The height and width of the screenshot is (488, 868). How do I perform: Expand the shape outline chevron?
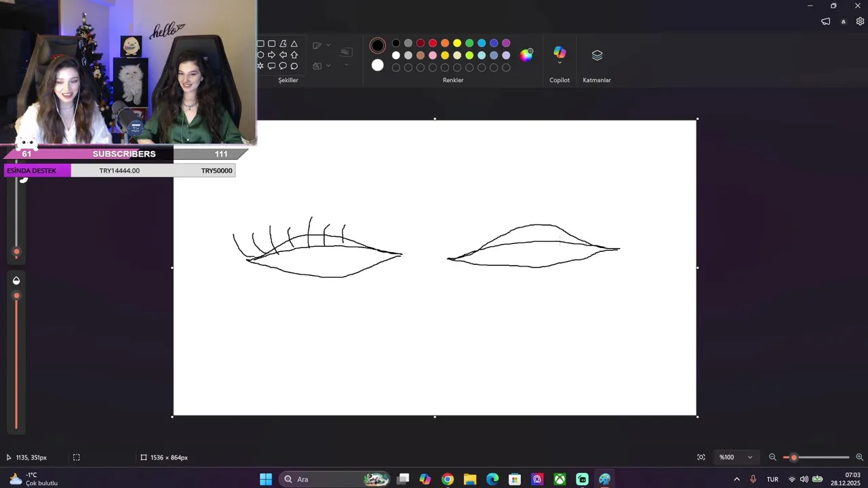click(x=328, y=45)
